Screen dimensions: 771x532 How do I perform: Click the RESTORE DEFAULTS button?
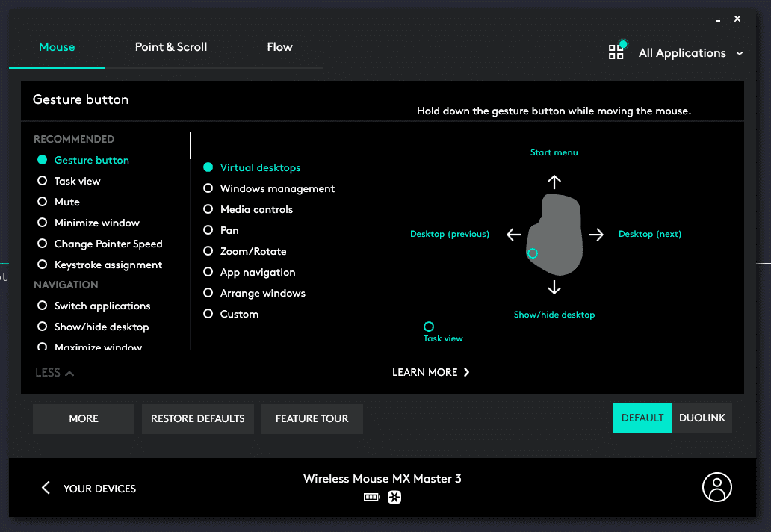(198, 418)
